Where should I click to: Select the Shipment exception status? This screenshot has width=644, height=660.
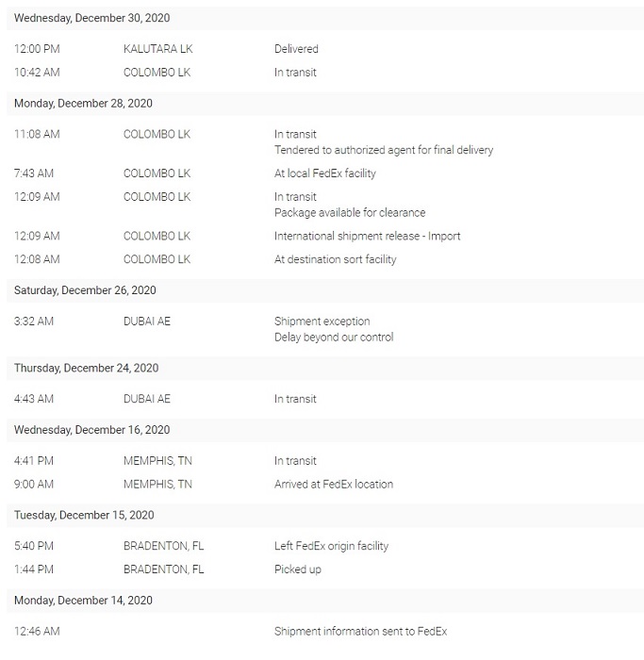[322, 322]
